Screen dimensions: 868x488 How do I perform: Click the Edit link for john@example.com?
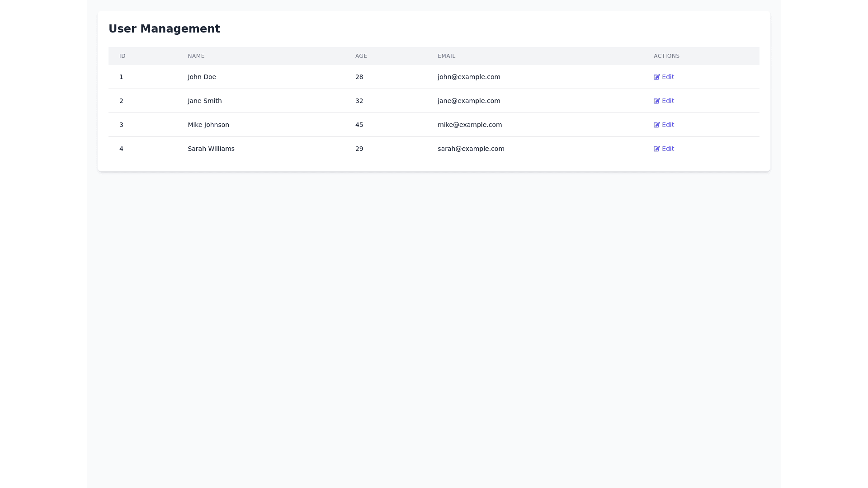[668, 77]
